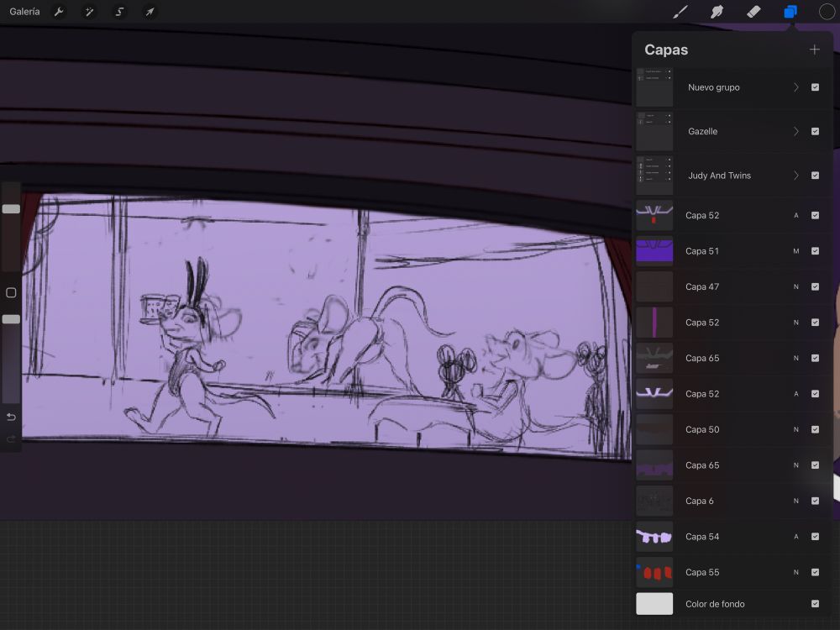The image size is (840, 630).
Task: Expand the Nuevo grupo chevron
Action: [796, 87]
